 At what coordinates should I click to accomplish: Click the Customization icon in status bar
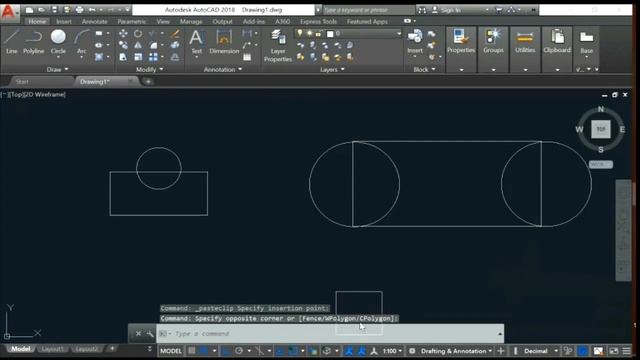(x=627, y=351)
